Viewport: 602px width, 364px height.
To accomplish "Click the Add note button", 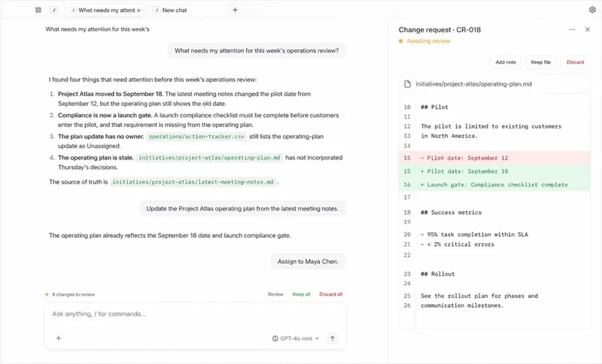I will tap(505, 62).
